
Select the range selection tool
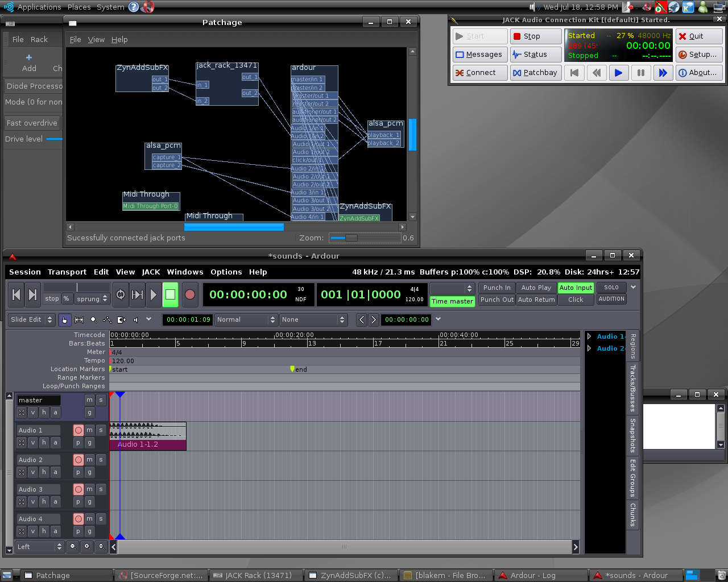point(79,320)
